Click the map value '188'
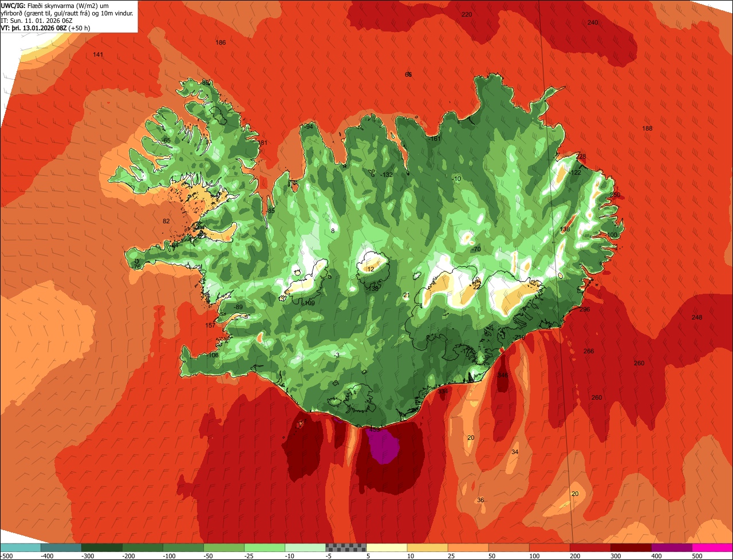Viewport: 733px width, 560px height. point(647,128)
